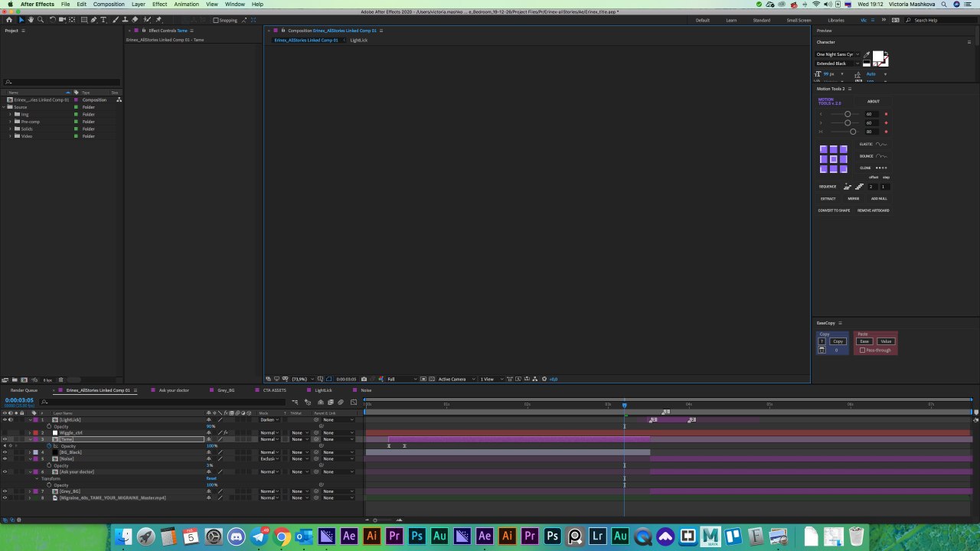Open the Composition menu
The width and height of the screenshot is (980, 551).
tap(109, 4)
